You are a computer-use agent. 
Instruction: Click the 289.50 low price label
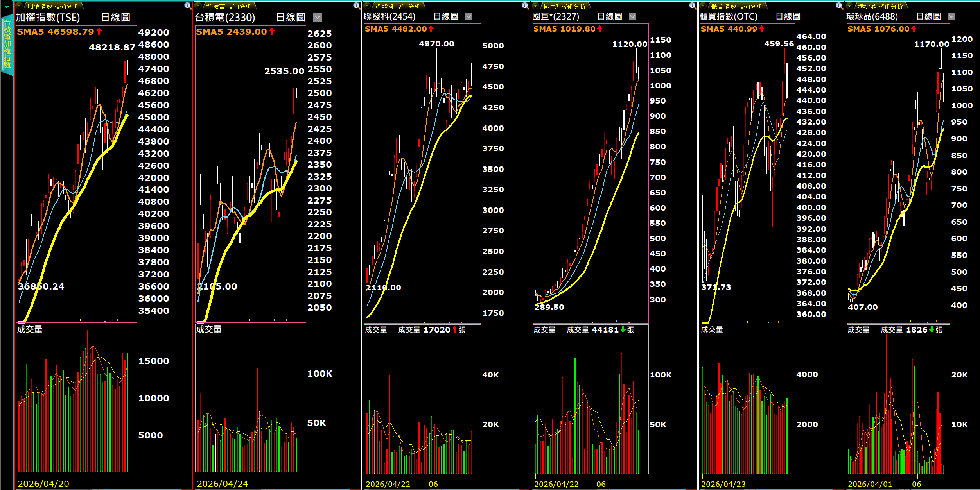pos(549,307)
